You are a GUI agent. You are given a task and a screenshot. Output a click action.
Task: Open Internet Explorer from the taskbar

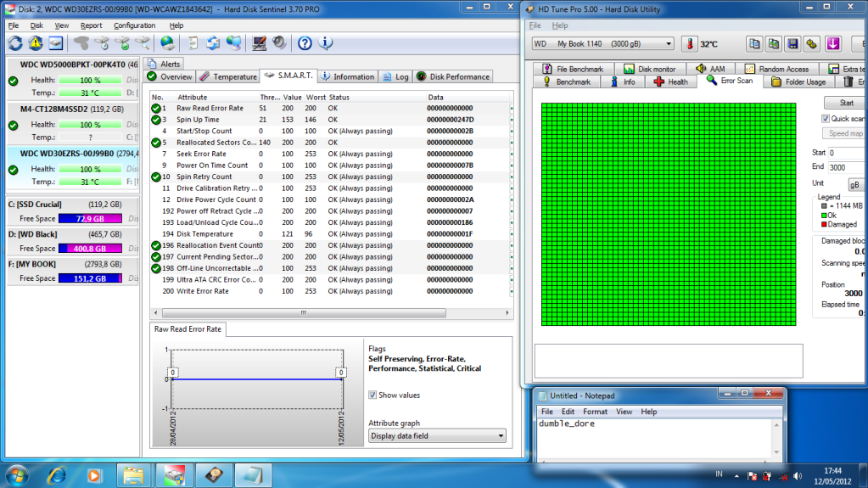(x=57, y=475)
